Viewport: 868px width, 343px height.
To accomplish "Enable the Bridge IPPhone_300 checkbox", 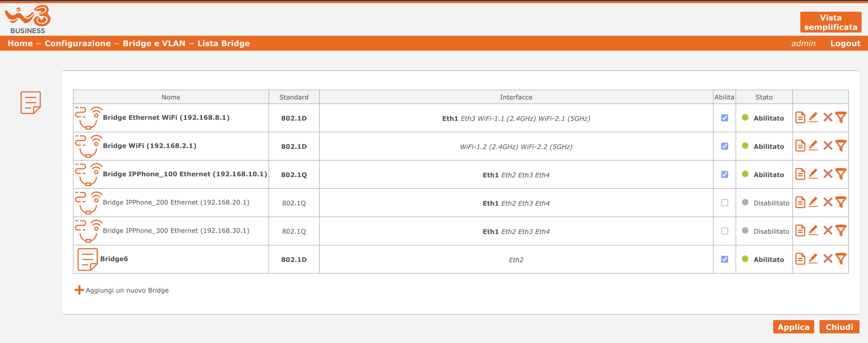I will (x=724, y=231).
